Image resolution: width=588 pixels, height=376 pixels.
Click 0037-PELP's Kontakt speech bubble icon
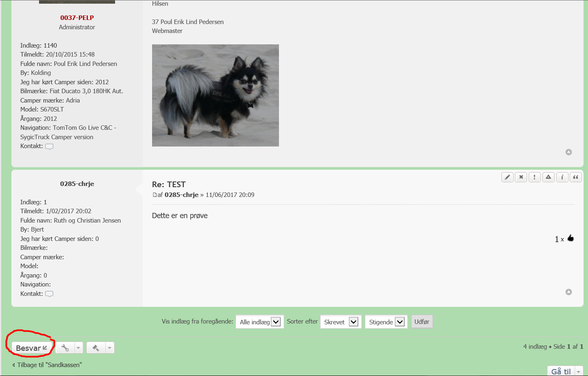49,146
